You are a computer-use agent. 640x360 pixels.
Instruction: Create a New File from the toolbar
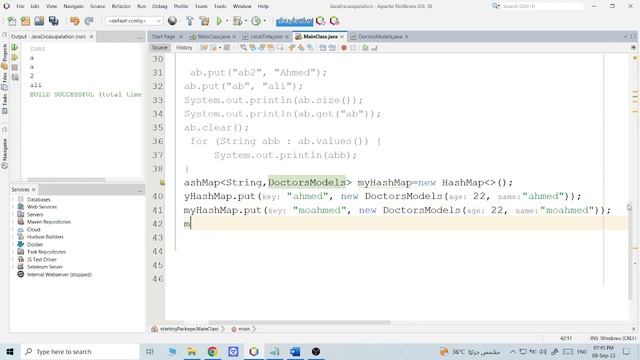(12, 21)
